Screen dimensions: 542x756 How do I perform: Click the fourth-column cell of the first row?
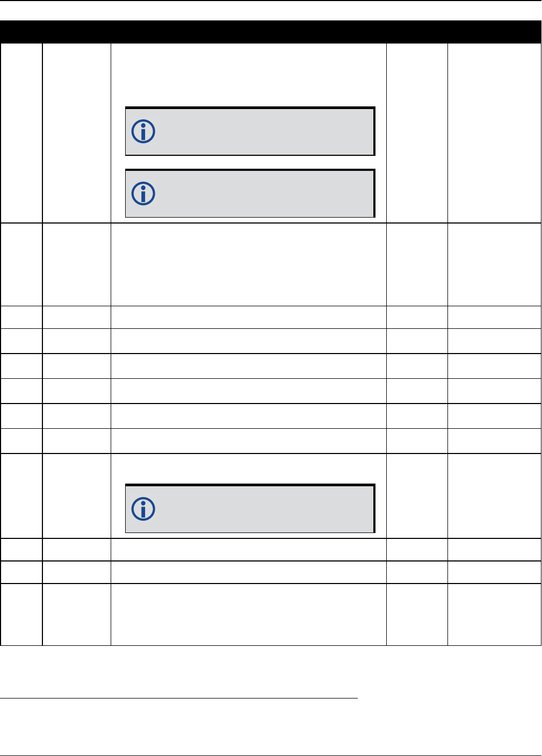coord(417,133)
